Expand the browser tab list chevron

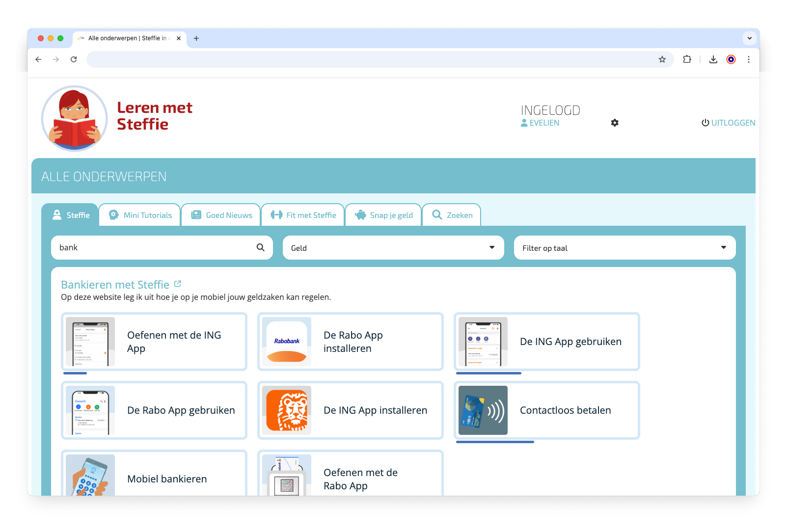[x=749, y=38]
